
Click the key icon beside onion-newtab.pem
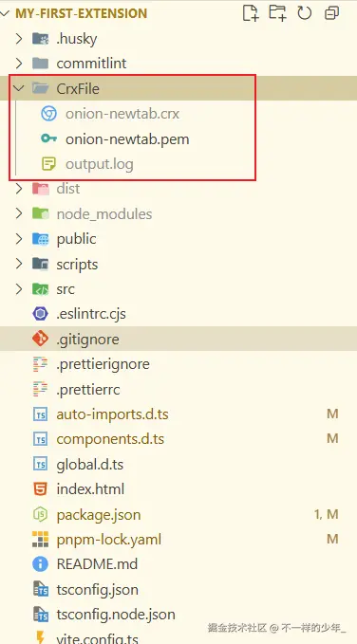(49, 138)
